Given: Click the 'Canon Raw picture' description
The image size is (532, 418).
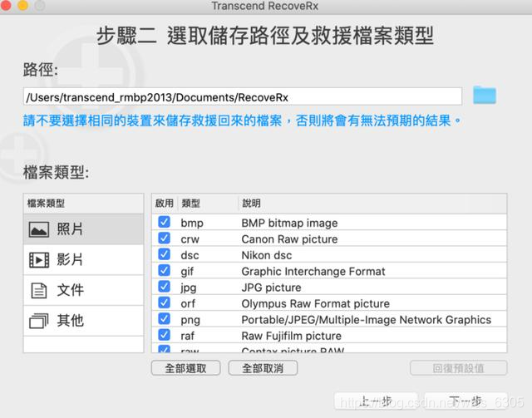Looking at the screenshot, I should click(x=289, y=239).
